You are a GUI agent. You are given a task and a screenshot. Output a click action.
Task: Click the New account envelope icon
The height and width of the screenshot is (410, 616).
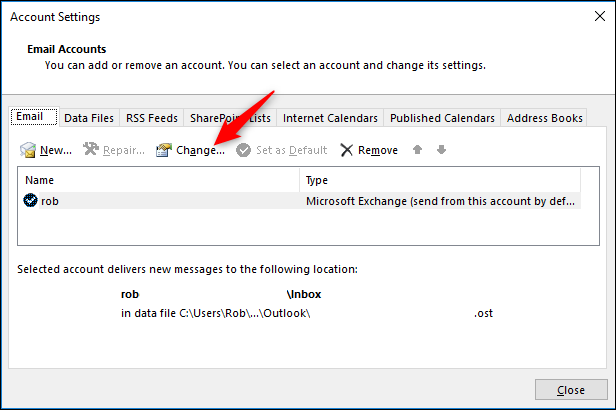pyautogui.click(x=28, y=151)
